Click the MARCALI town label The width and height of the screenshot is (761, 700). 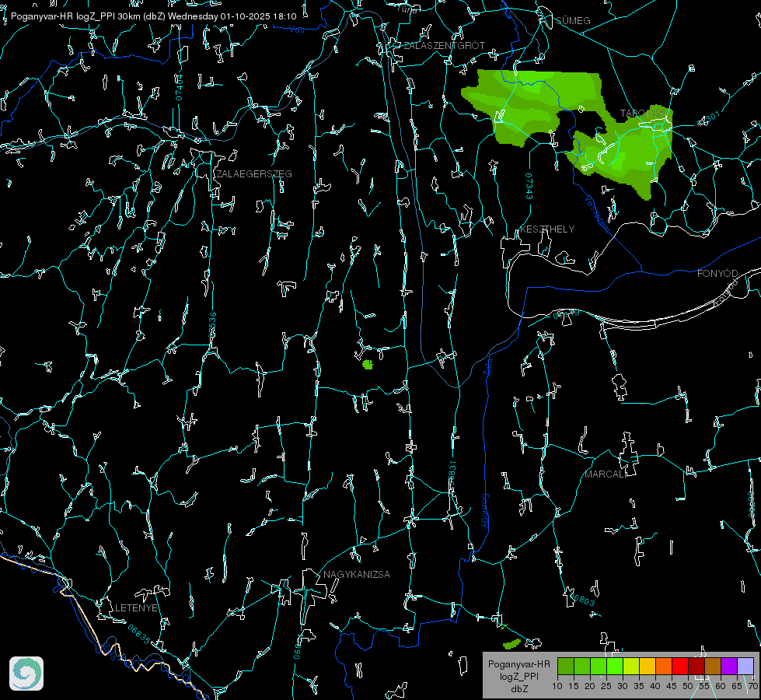pyautogui.click(x=606, y=474)
